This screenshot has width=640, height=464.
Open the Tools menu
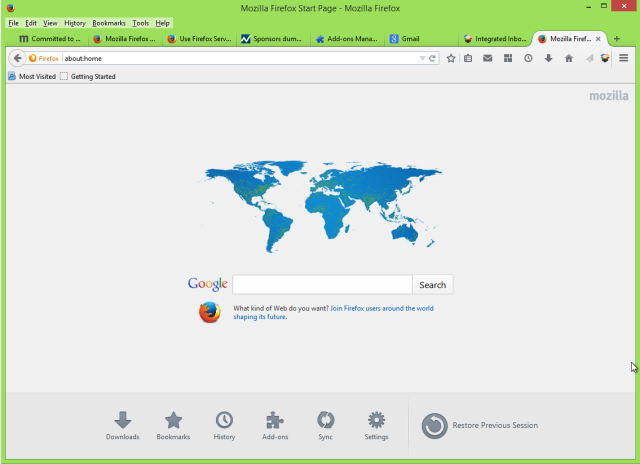[x=140, y=23]
